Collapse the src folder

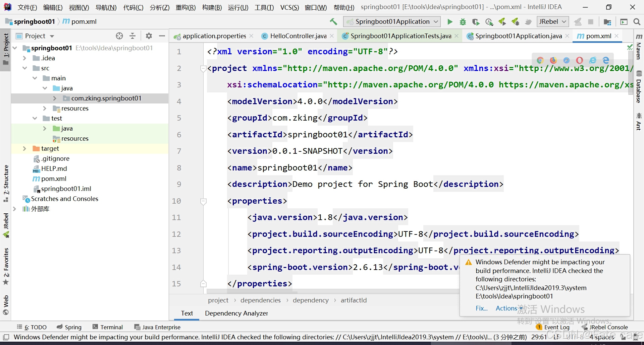point(24,68)
